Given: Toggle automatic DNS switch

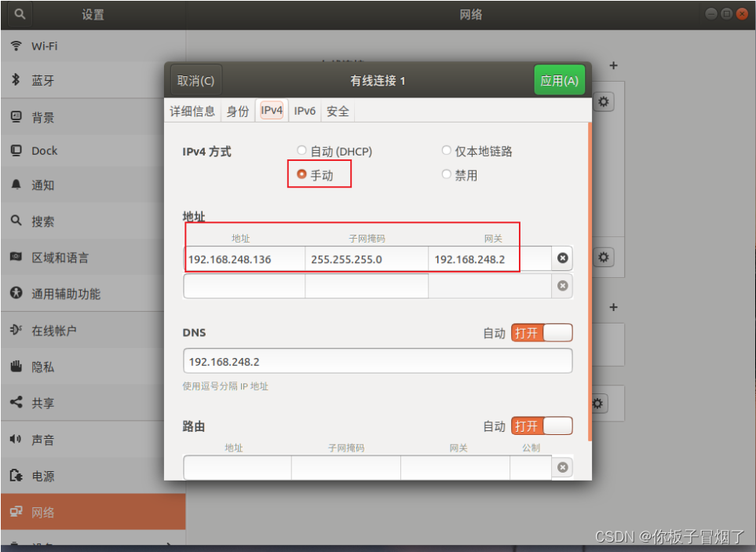Looking at the screenshot, I should coord(542,333).
